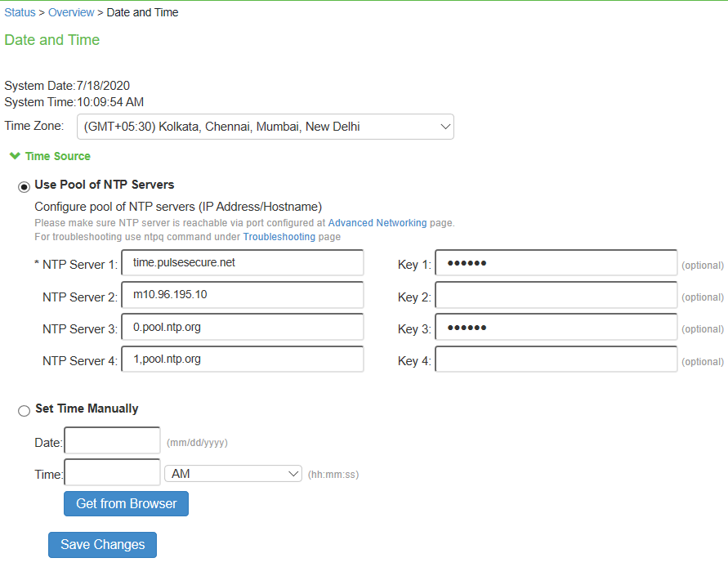This screenshot has height=567, width=728.
Task: Open the Advanced Networking page link
Action: 377,223
